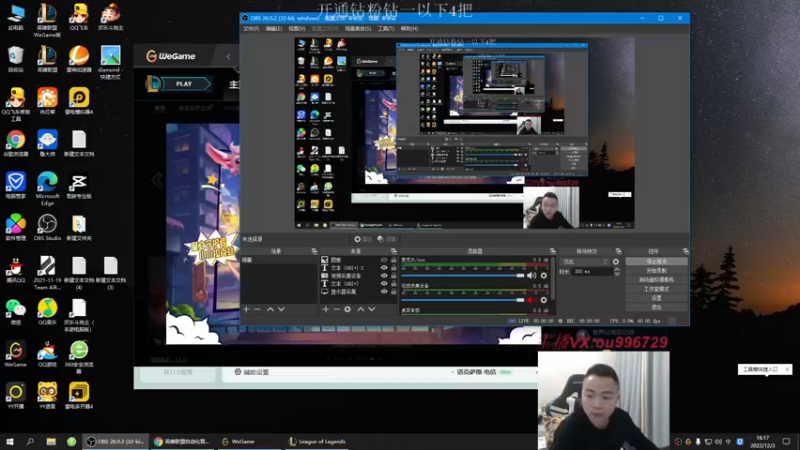Unmute the video capture device audio
Screen dimensions: 800x450
click(x=531, y=300)
